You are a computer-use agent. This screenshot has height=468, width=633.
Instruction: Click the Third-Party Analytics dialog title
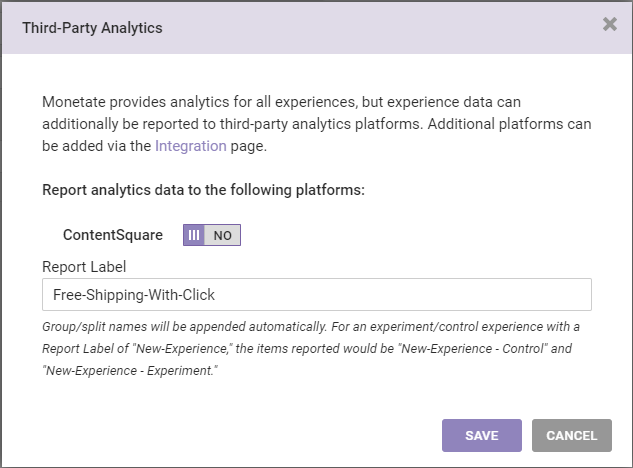(x=92, y=28)
